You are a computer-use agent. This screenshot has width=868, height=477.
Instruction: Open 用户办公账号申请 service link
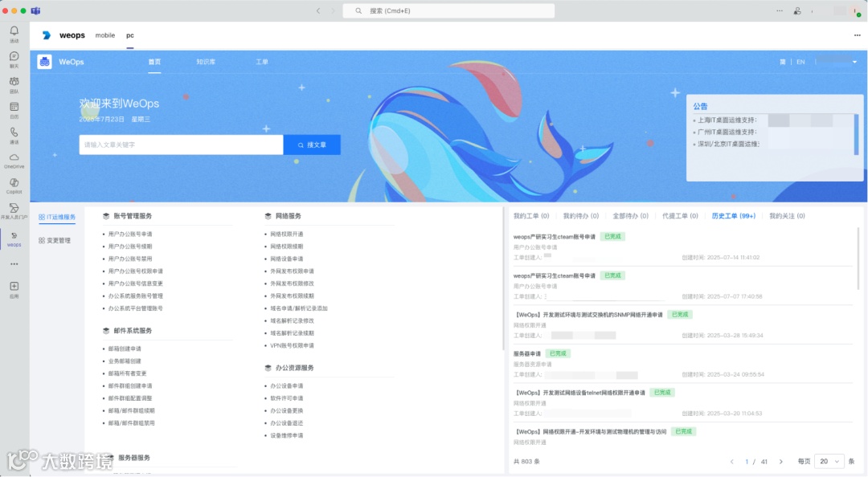[130, 234]
